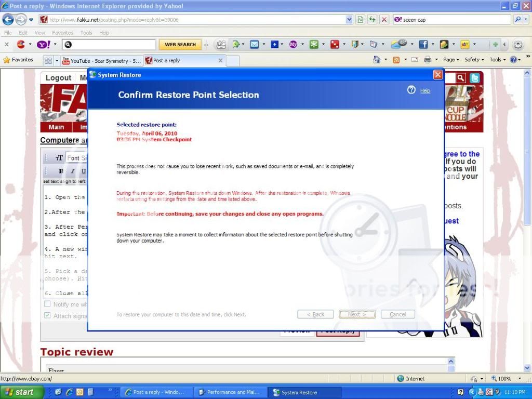The image size is (532, 399).
Task: Click the Help question mark icon
Action: coord(411,90)
